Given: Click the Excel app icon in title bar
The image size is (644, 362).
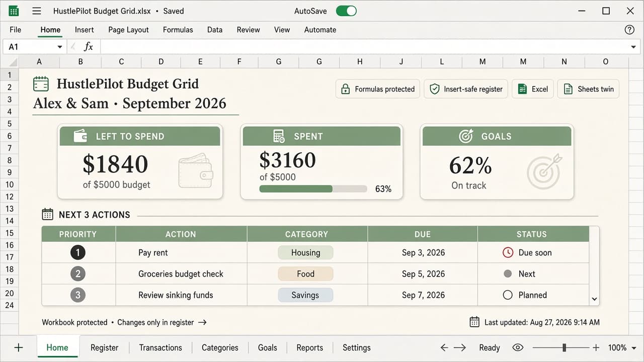Looking at the screenshot, I should 14,11.
